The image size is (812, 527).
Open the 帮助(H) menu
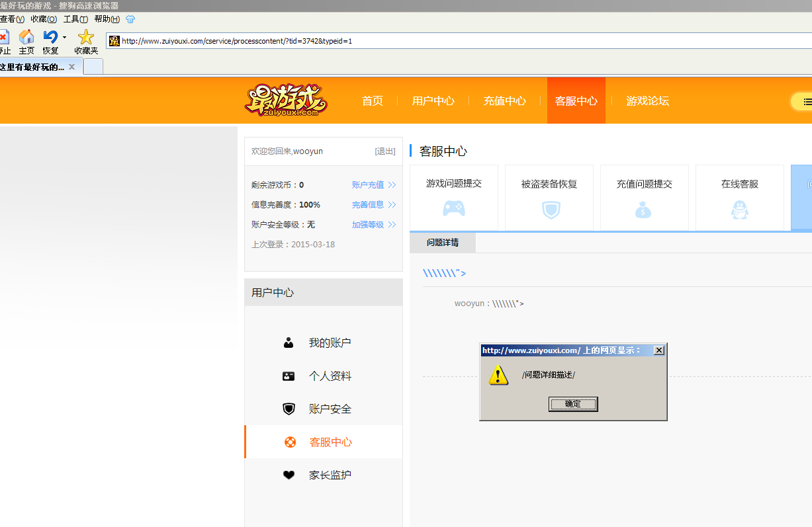(x=107, y=19)
